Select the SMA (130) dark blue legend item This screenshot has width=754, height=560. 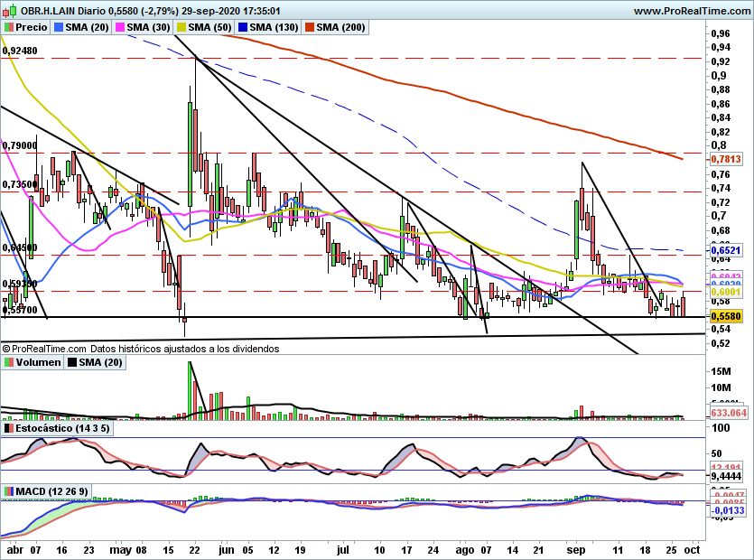267,27
